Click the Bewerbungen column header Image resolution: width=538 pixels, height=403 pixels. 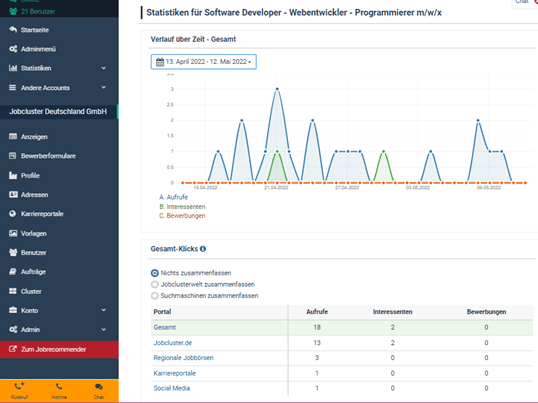click(486, 312)
